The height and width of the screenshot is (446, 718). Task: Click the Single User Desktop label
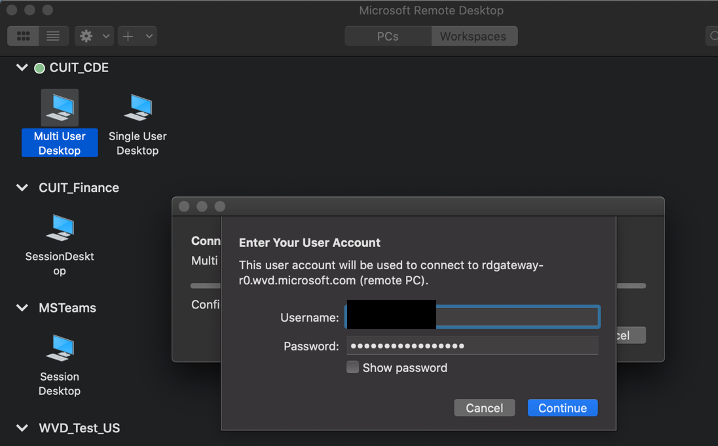(x=137, y=143)
